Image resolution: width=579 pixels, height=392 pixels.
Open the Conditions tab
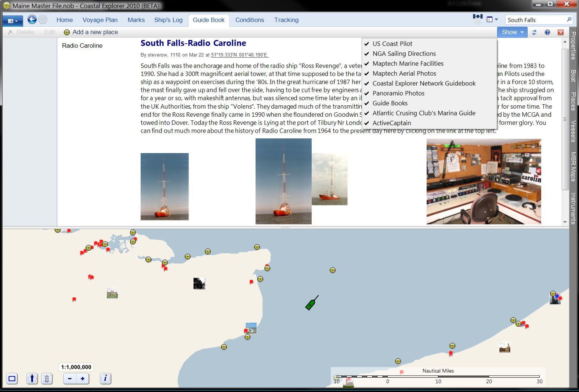(250, 20)
